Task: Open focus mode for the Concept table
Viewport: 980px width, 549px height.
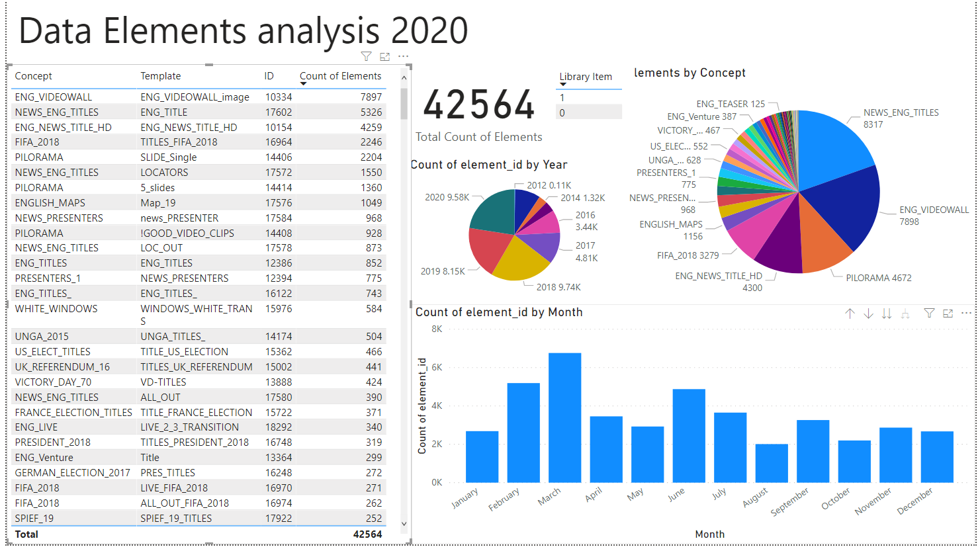Action: click(384, 57)
